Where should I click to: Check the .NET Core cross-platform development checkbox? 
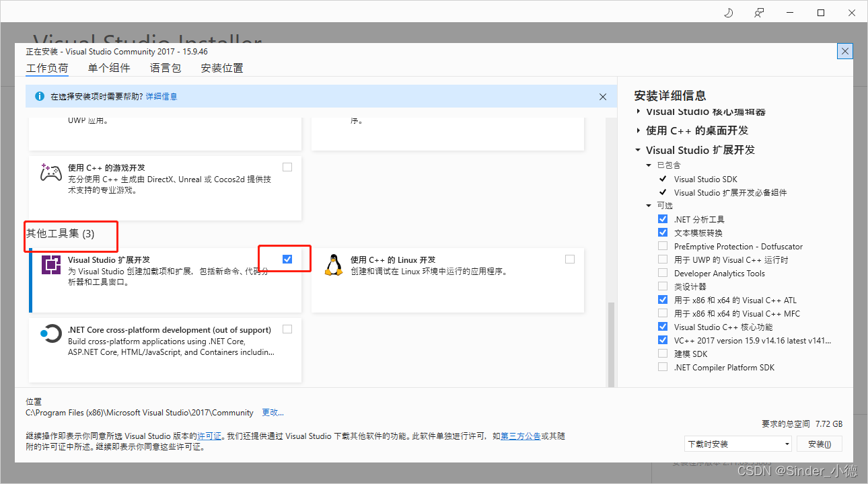tap(287, 329)
